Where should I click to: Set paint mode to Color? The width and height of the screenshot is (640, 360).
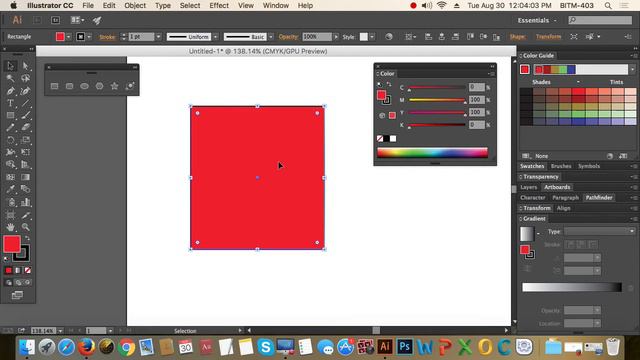(9, 270)
